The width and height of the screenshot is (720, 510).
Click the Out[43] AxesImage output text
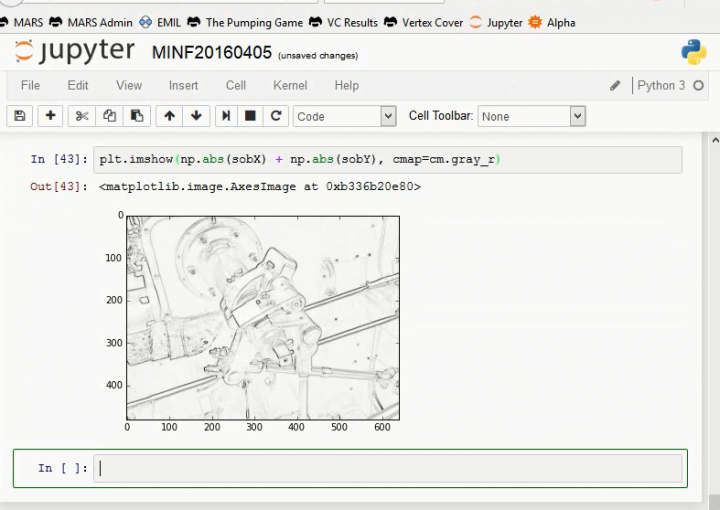(259, 186)
